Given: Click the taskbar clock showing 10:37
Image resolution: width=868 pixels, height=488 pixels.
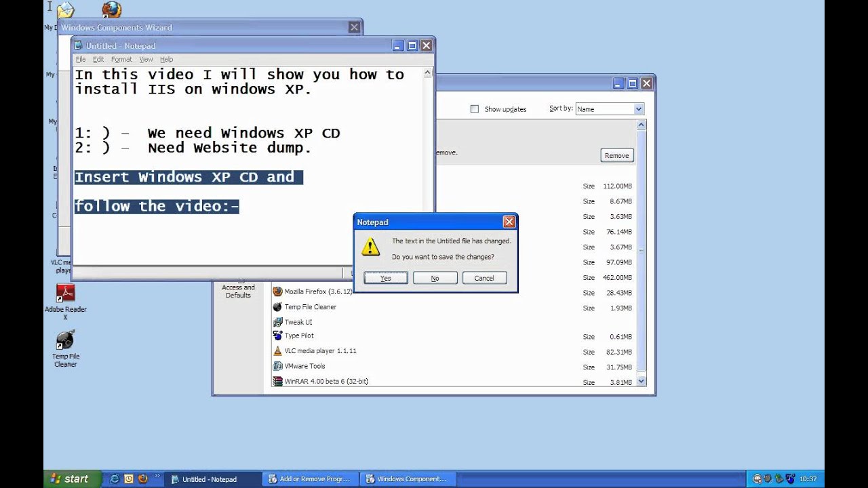Looking at the screenshot, I should 808,479.
